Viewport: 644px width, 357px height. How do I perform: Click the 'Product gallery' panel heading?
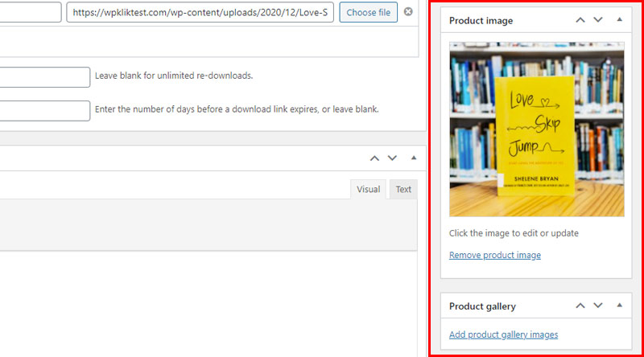coord(482,306)
